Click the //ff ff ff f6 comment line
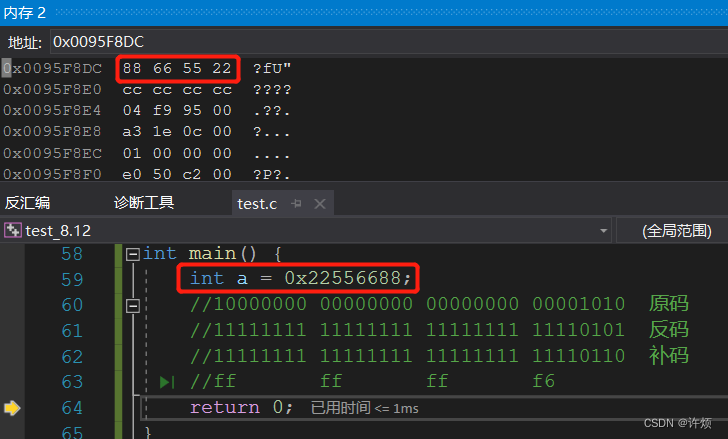This screenshot has height=439, width=728. point(372,381)
